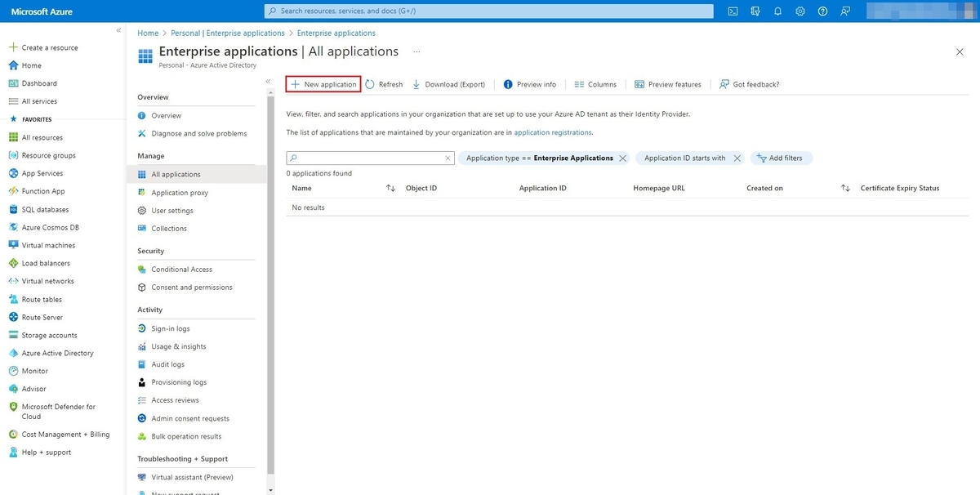This screenshot has width=980, height=495.
Task: Remove the Application type filter
Action: point(623,158)
